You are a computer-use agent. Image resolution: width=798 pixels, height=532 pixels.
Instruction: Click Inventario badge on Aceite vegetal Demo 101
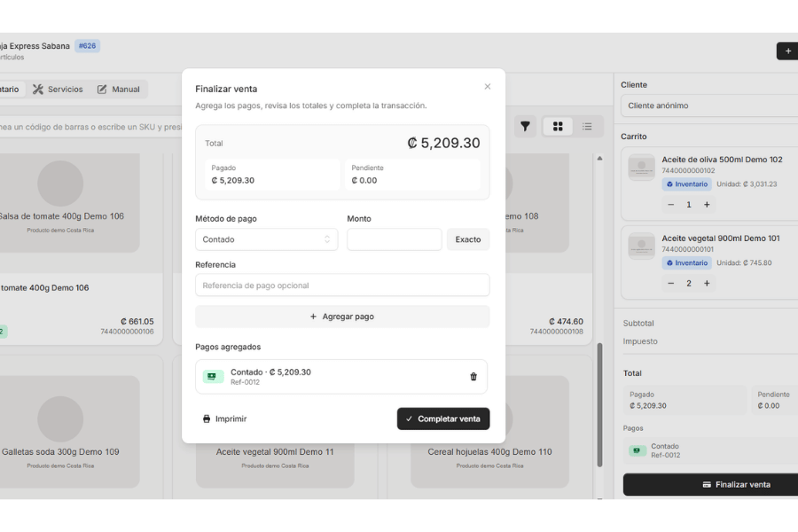686,263
